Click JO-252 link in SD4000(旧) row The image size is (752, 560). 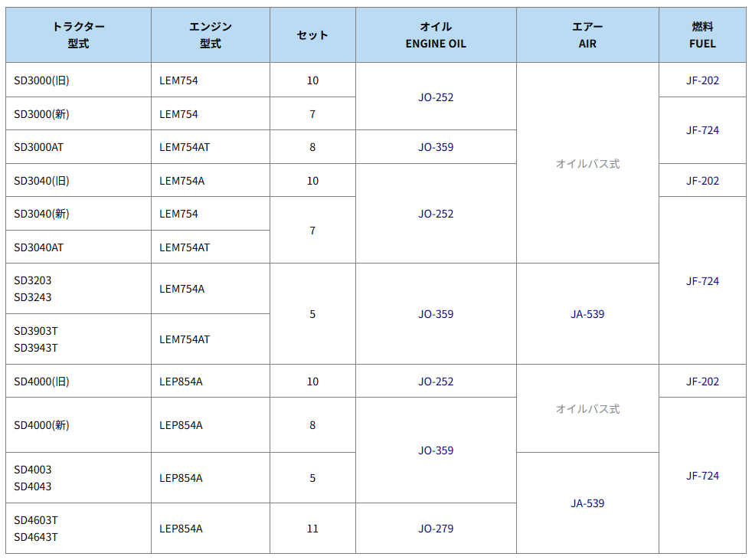click(436, 382)
